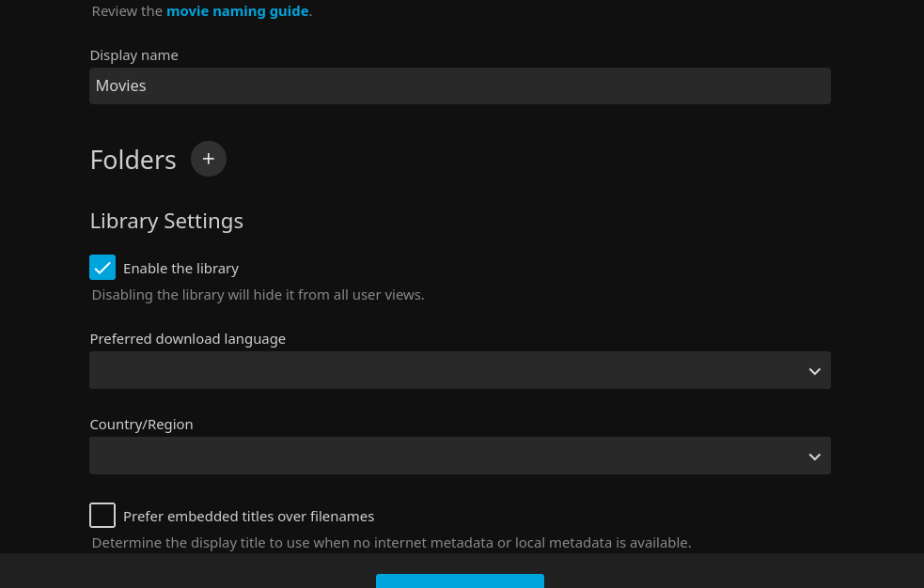Viewport: 924px width, 588px height.
Task: Open the Preferred download language dropdown
Action: (460, 370)
